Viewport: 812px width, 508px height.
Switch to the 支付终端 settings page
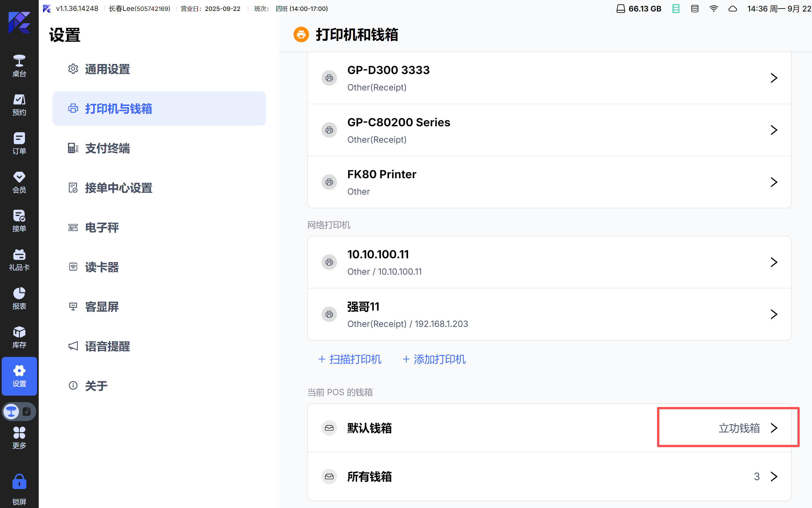(x=108, y=148)
